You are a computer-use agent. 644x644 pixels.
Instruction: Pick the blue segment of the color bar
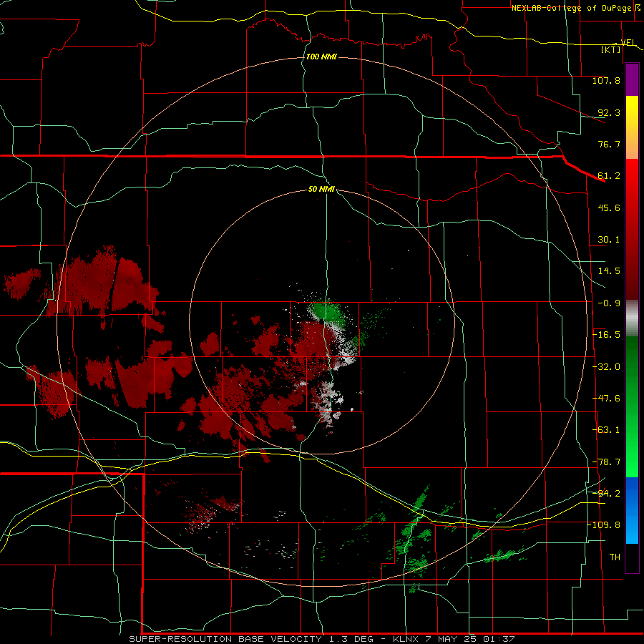tap(632, 510)
